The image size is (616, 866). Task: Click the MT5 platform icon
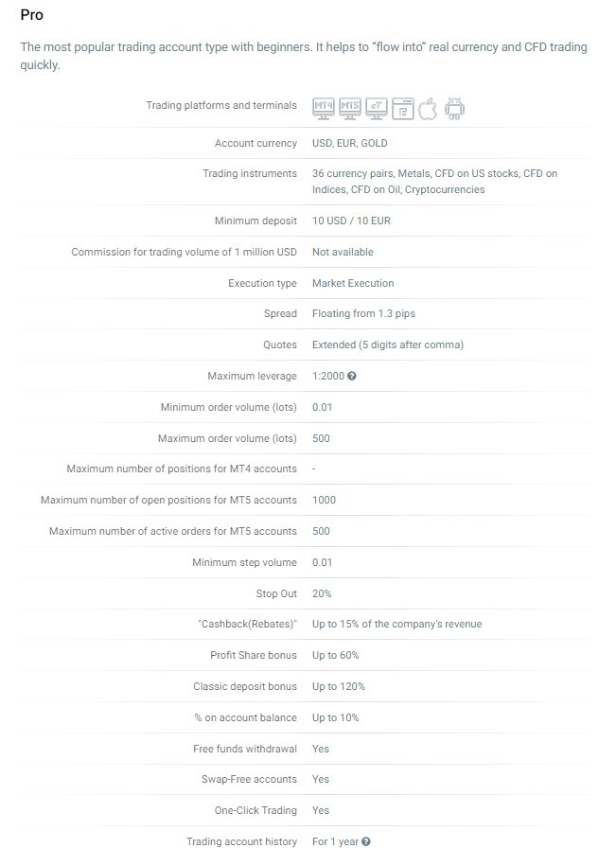pyautogui.click(x=350, y=109)
